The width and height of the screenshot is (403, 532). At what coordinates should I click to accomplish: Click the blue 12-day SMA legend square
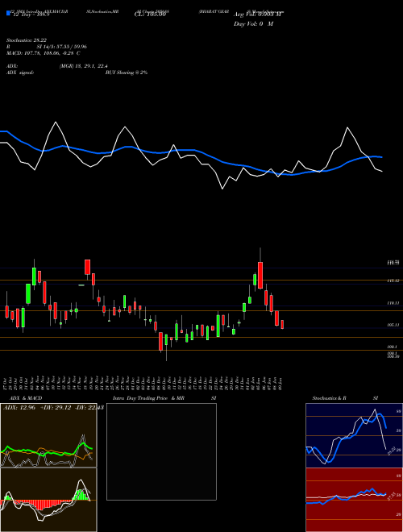click(x=8, y=13)
